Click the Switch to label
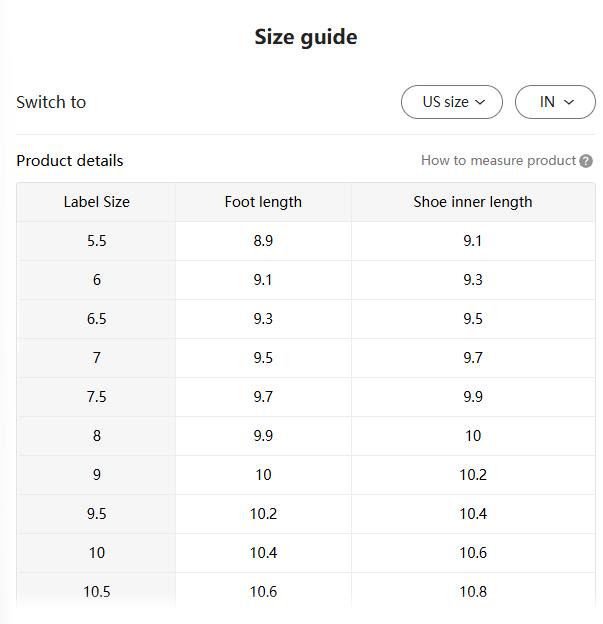The image size is (603, 624). (51, 102)
